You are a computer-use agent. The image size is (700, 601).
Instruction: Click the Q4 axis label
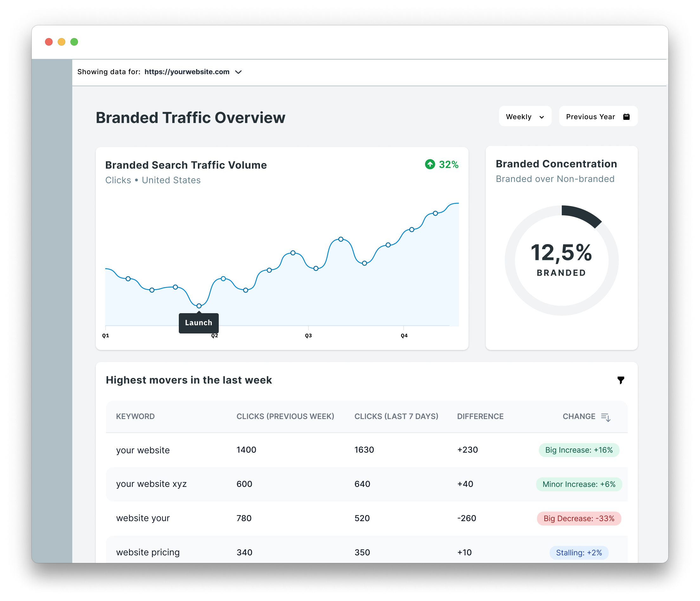click(404, 335)
